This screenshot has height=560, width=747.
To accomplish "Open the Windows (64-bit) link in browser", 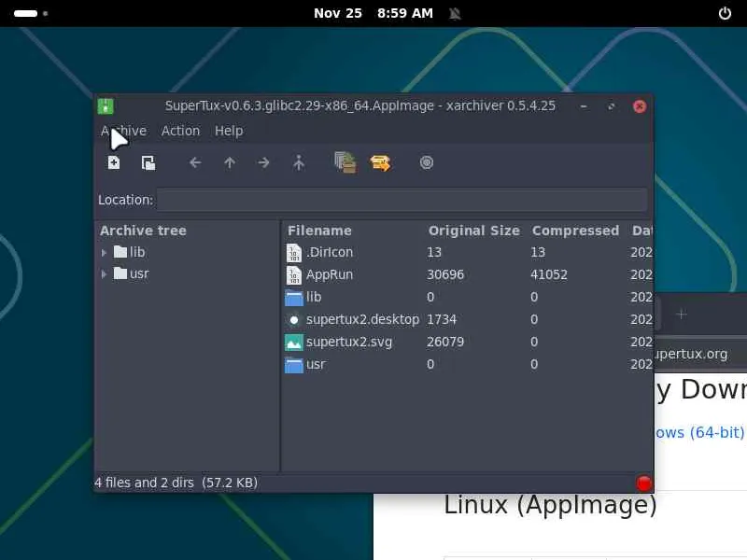I will pyautogui.click(x=699, y=432).
